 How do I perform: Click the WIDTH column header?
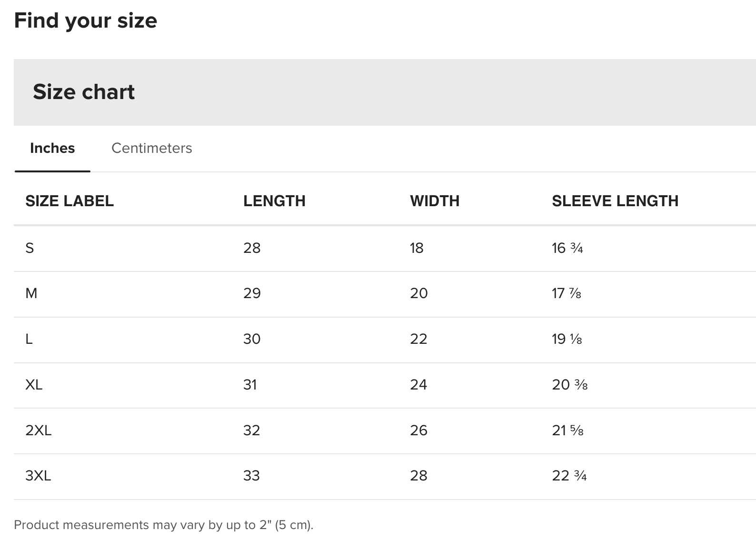click(x=435, y=201)
